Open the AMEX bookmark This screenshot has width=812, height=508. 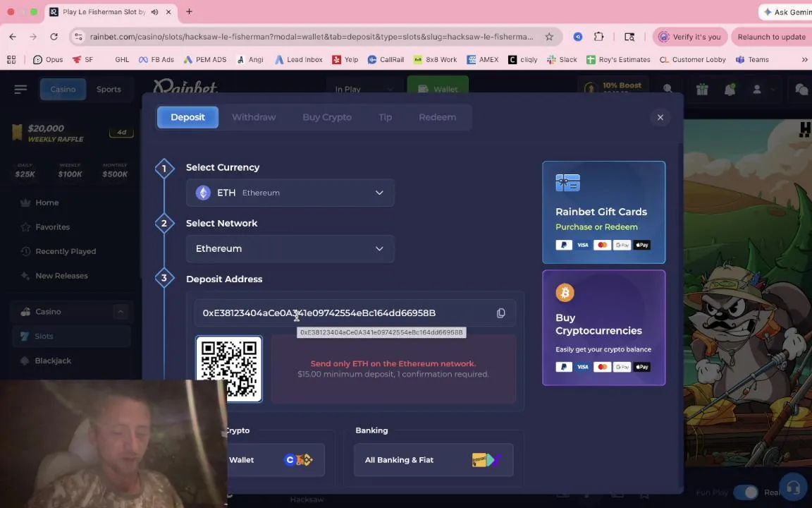click(x=483, y=59)
